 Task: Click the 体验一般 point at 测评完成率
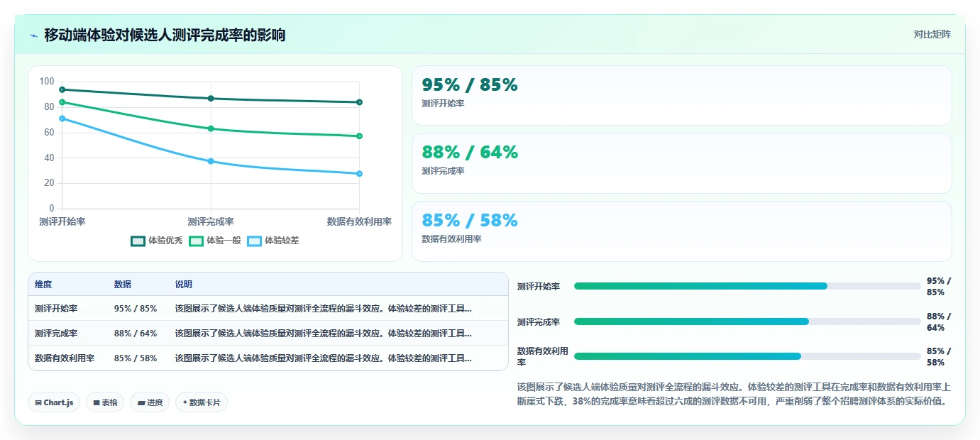click(211, 128)
